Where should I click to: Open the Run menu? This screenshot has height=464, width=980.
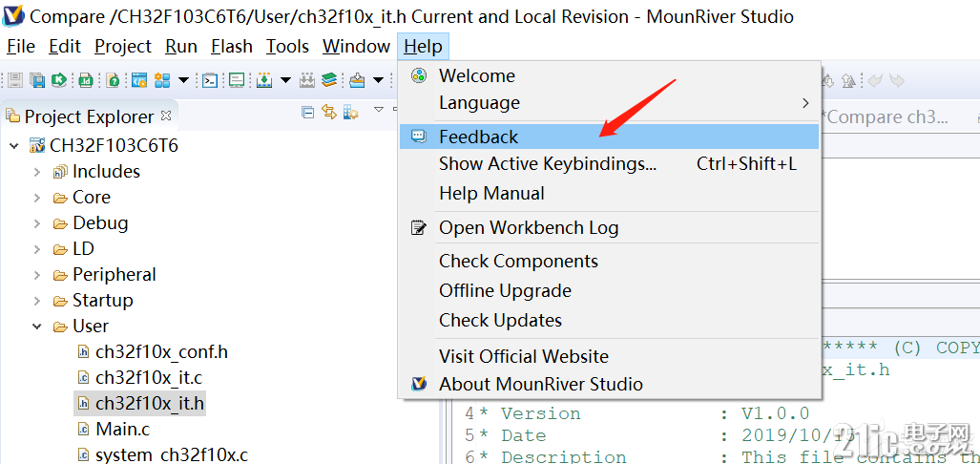point(181,46)
